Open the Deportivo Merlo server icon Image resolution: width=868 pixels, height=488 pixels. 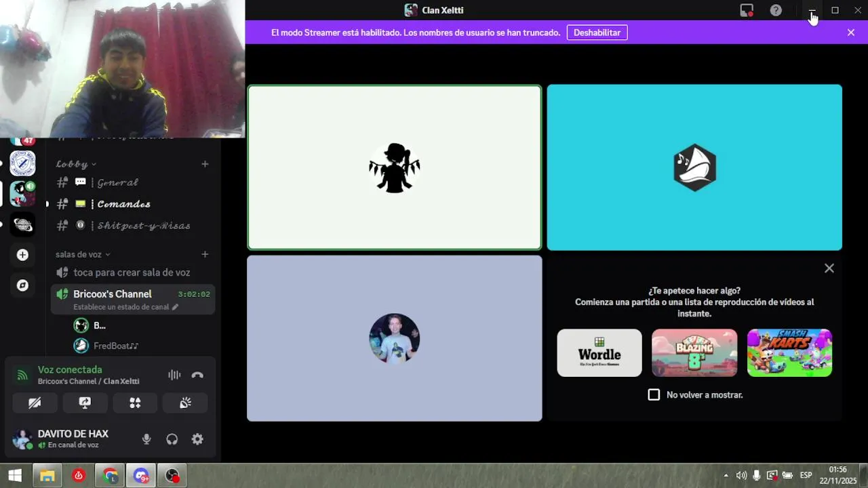click(22, 163)
